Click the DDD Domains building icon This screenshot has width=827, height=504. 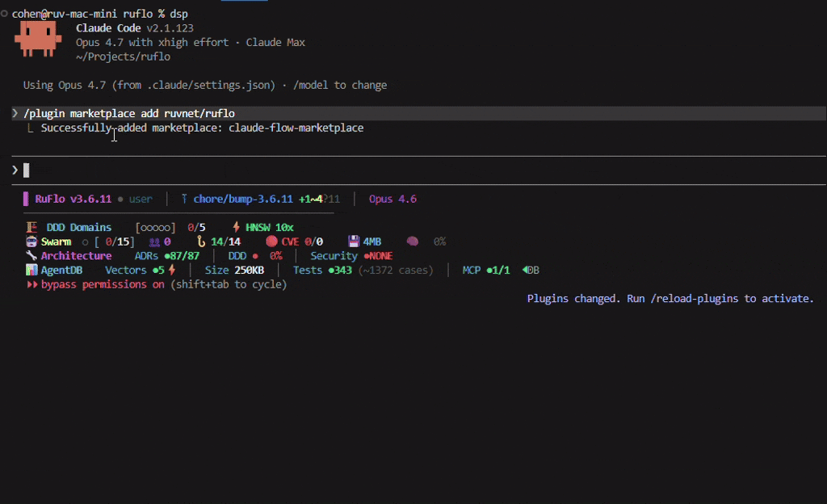31,227
